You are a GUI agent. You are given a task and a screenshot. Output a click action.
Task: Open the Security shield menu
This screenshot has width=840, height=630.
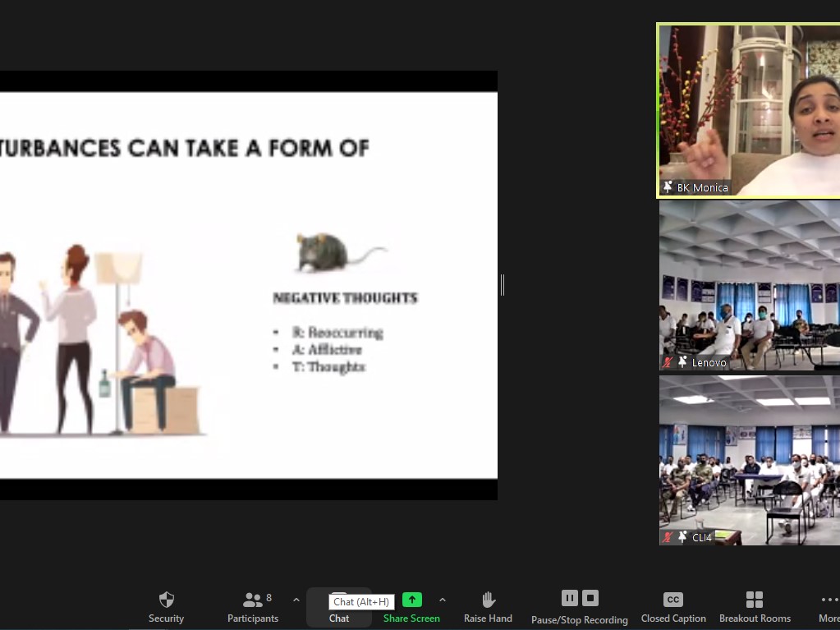[166, 606]
